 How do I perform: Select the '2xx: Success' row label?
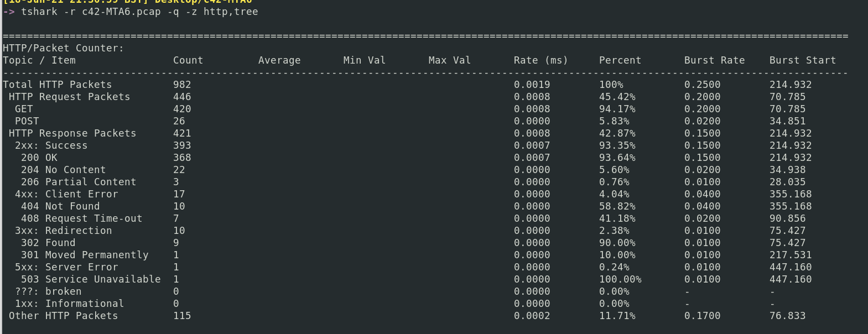[x=51, y=145]
